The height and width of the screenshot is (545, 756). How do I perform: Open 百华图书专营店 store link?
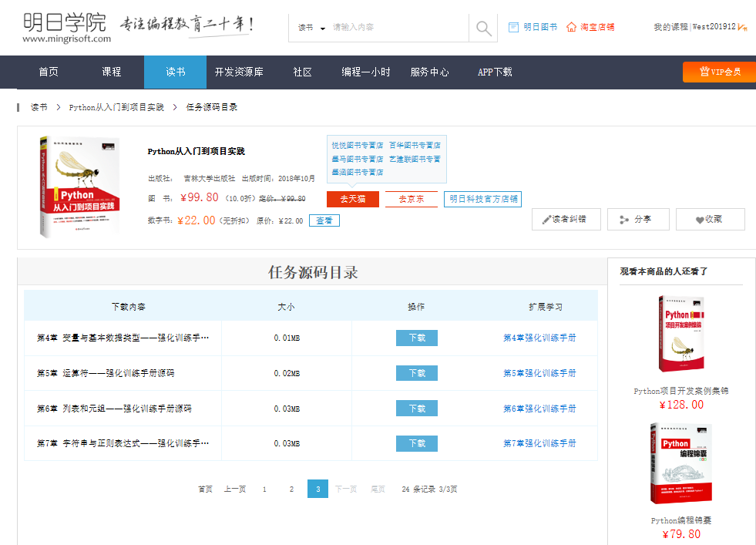click(x=415, y=145)
